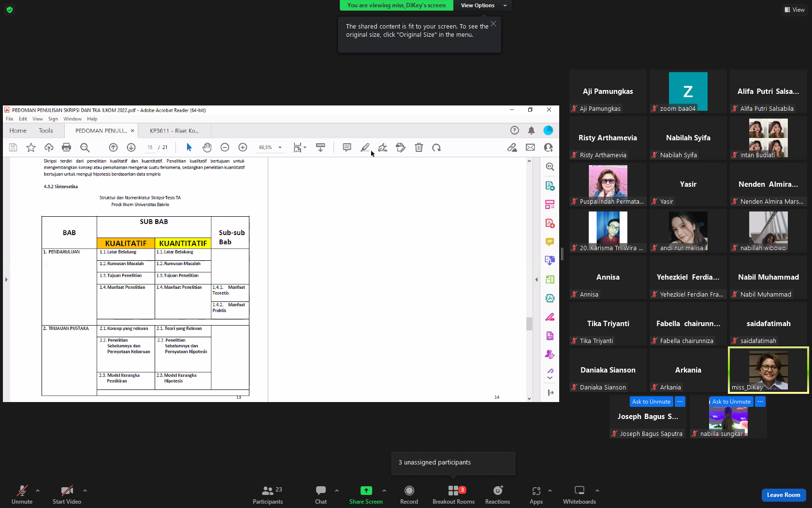Toggle the Record button
The image size is (812, 508).
[409, 494]
